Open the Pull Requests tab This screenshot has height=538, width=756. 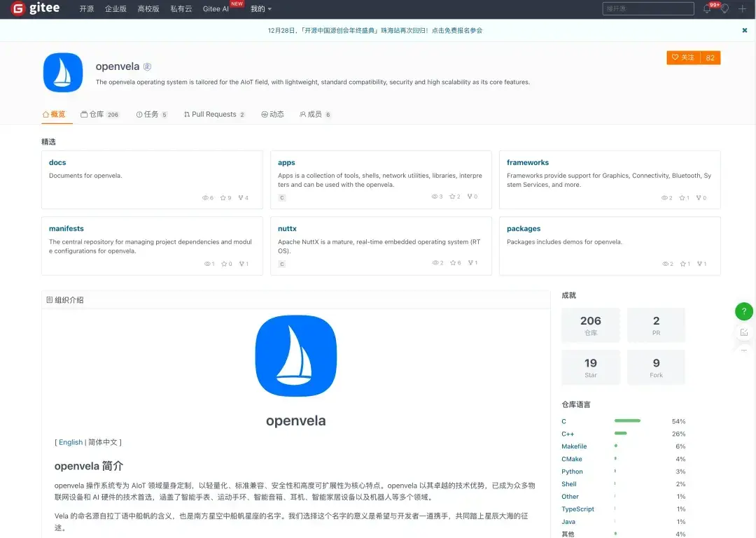tap(212, 114)
